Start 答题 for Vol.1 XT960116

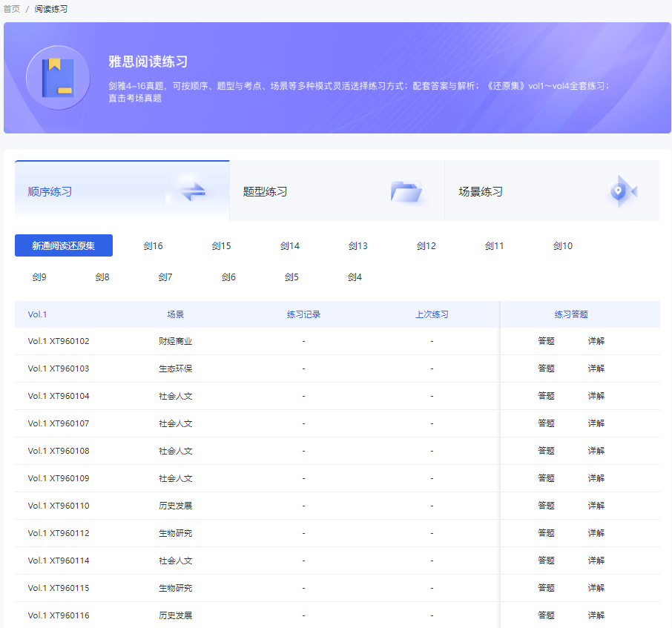pos(546,615)
